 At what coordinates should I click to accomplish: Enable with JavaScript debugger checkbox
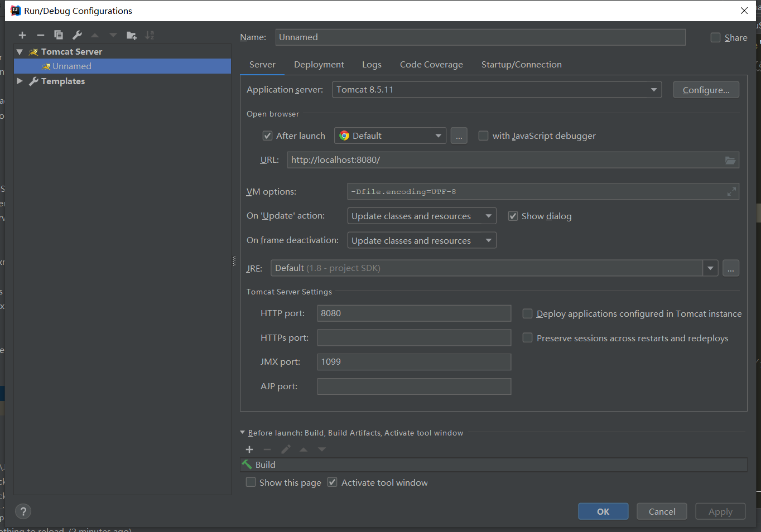[x=483, y=136]
